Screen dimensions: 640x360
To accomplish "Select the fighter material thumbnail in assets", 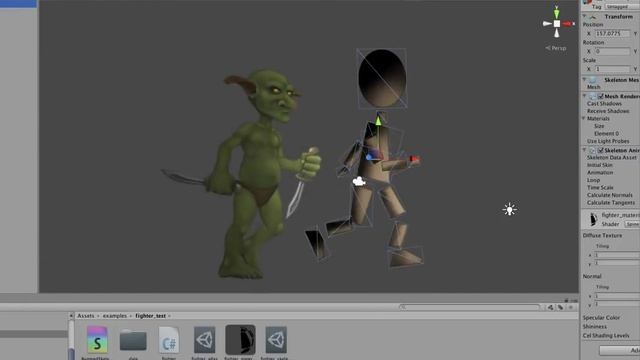I will click(240, 340).
